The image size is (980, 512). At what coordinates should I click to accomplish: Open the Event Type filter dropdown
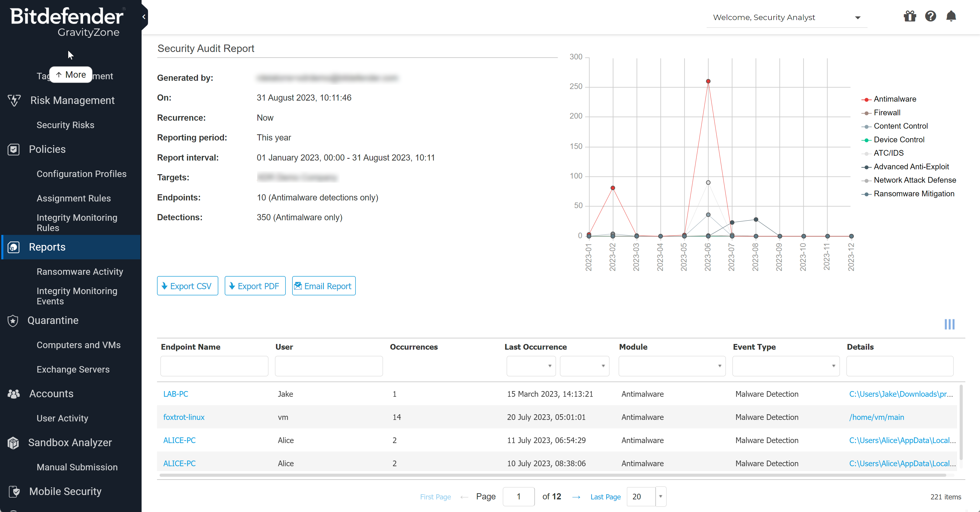pos(786,366)
